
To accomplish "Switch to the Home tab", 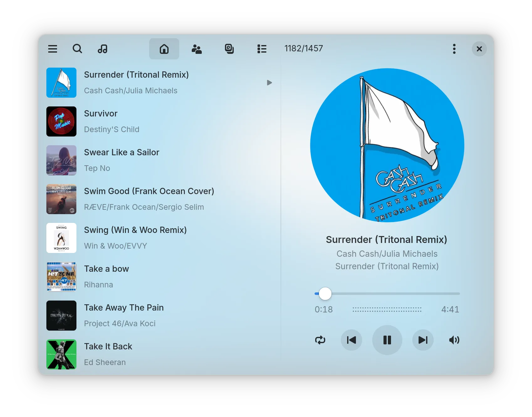I will tap(164, 49).
